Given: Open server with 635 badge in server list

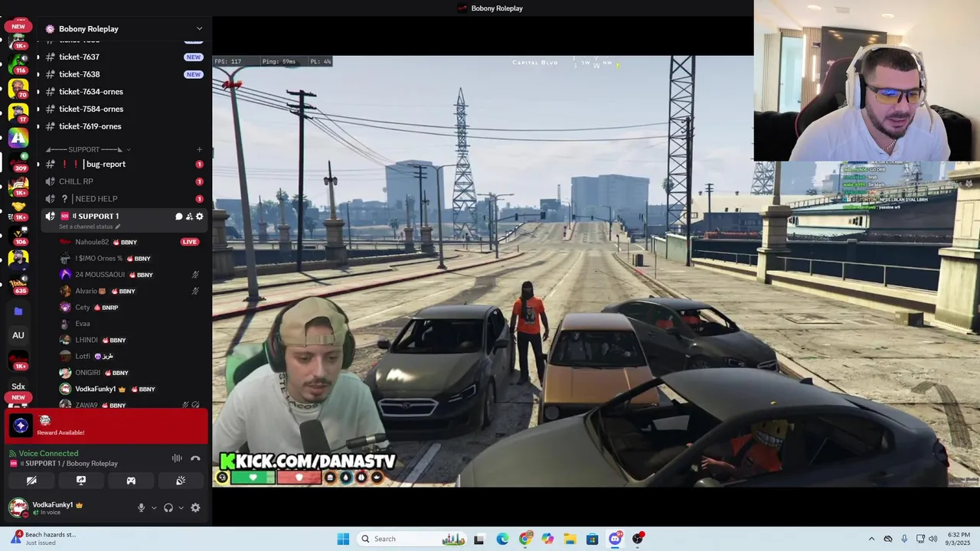Looking at the screenshot, I should point(18,285).
